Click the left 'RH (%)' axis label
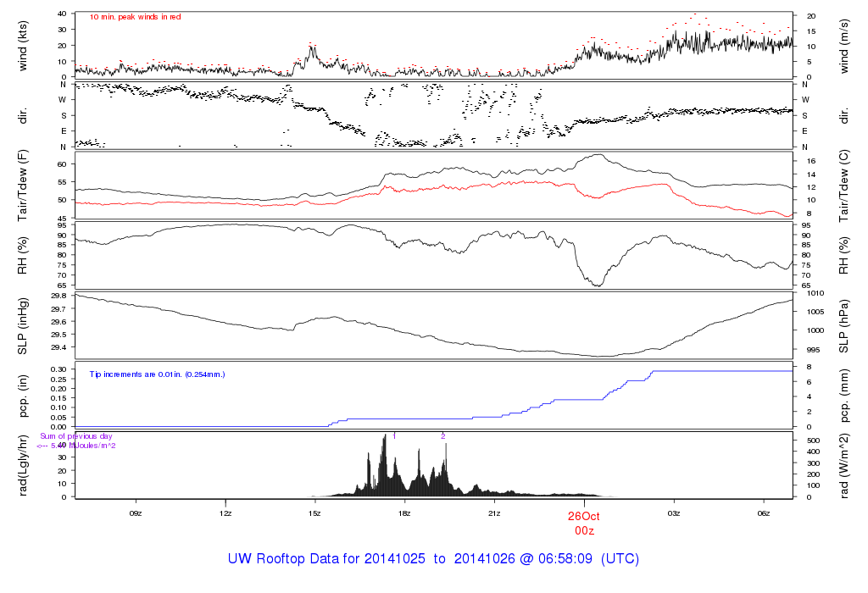 click(x=23, y=256)
